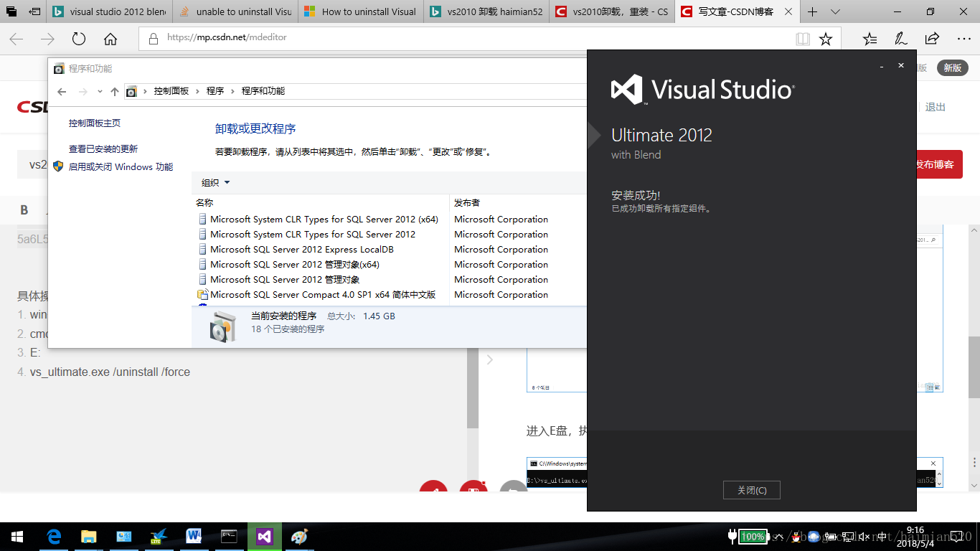Open Visual Studio taskbar icon

264,536
